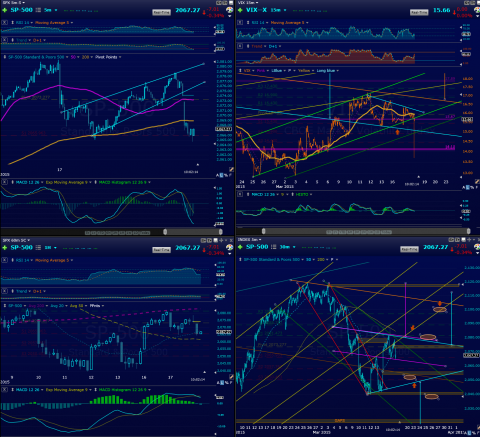Close RSI 14 subchart in VIX panel
Screen dimensions: 480x437
click(x=240, y=23)
